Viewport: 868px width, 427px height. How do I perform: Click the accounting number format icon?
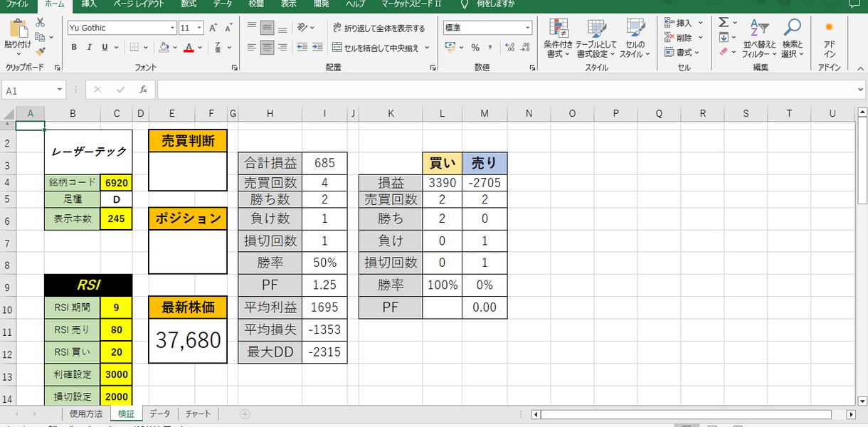point(450,48)
